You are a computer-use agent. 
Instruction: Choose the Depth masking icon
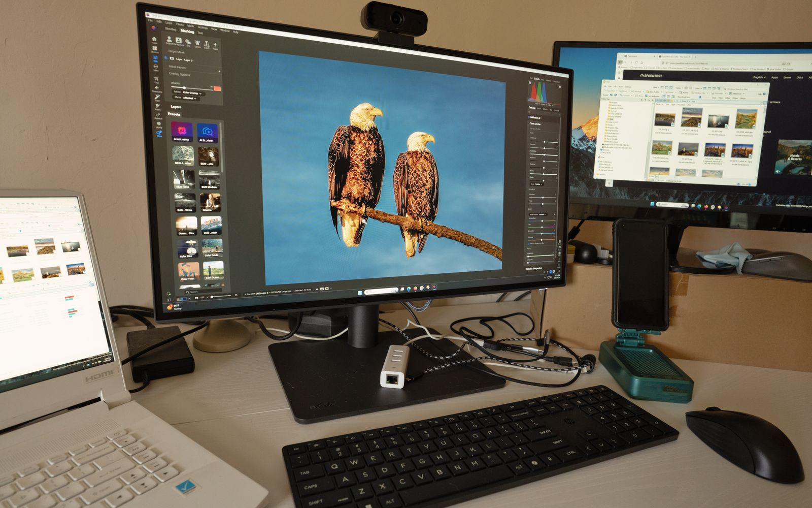click(x=207, y=45)
